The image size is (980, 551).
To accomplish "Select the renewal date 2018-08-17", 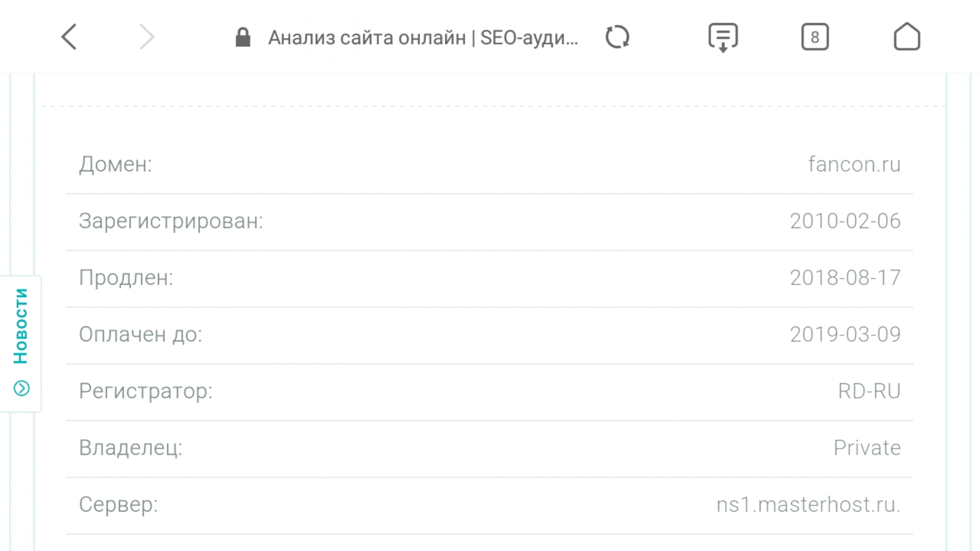I will [845, 278].
